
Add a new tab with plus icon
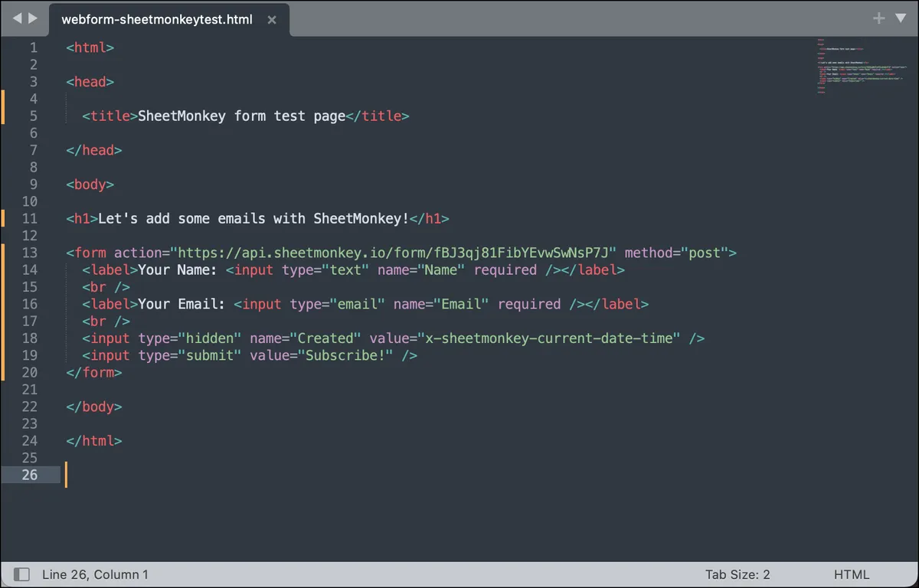coord(879,18)
